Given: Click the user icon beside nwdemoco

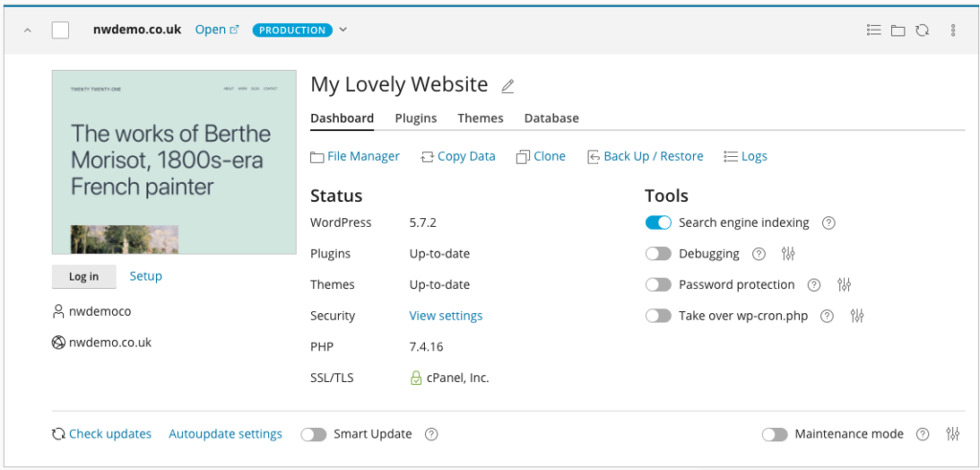Looking at the screenshot, I should pos(58,311).
